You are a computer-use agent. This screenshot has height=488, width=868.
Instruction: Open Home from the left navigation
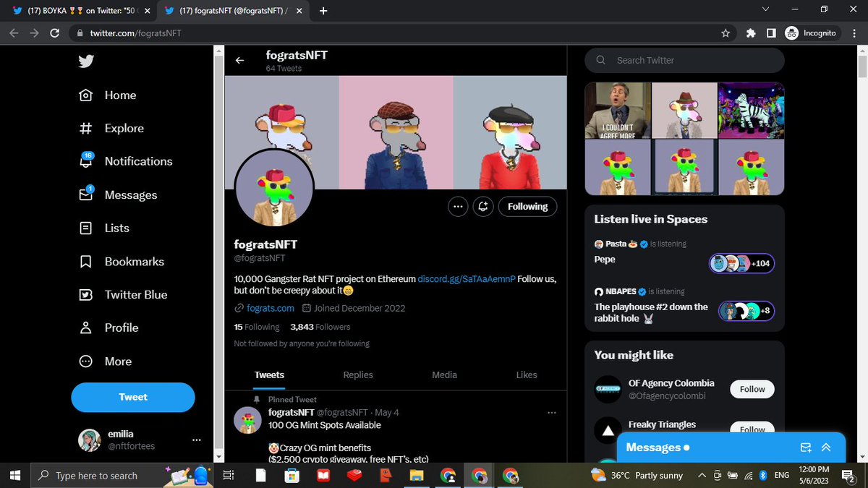click(108, 95)
